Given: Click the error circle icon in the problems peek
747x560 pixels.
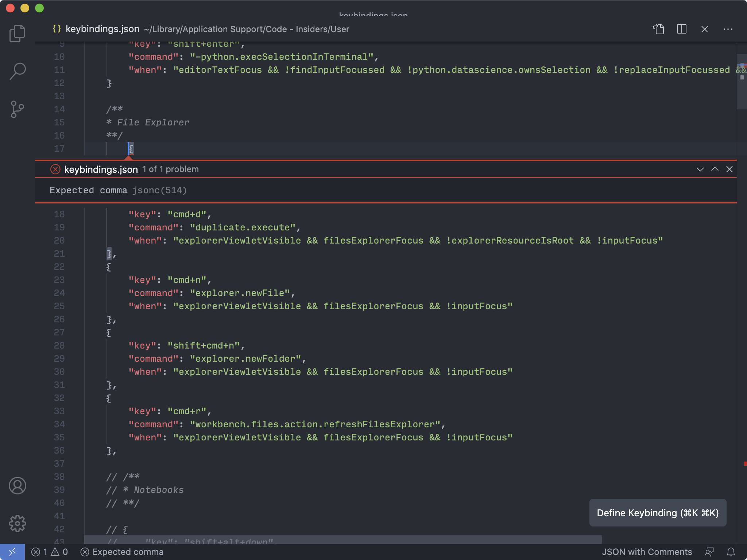Looking at the screenshot, I should coord(55,169).
